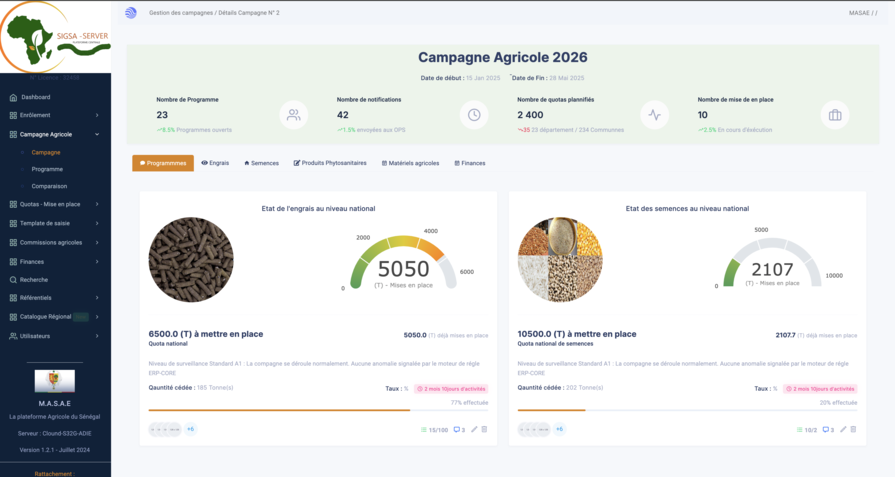Open the Produits Phytosanitaires tab
895x477 pixels.
330,163
